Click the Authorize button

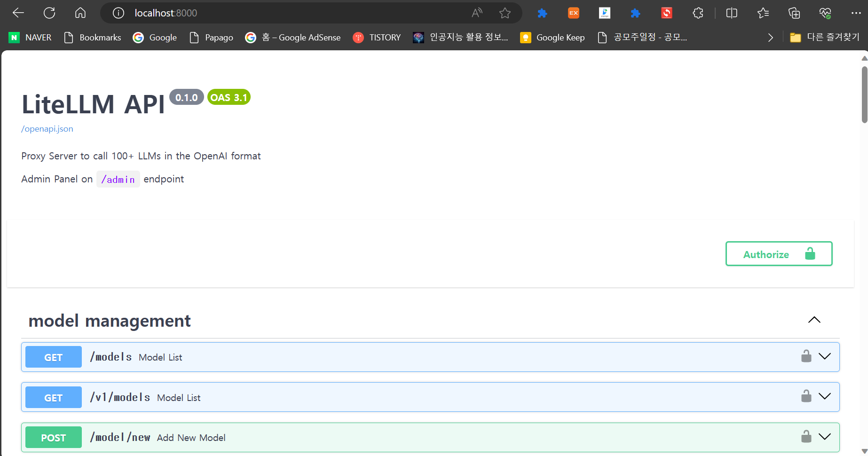[779, 254]
